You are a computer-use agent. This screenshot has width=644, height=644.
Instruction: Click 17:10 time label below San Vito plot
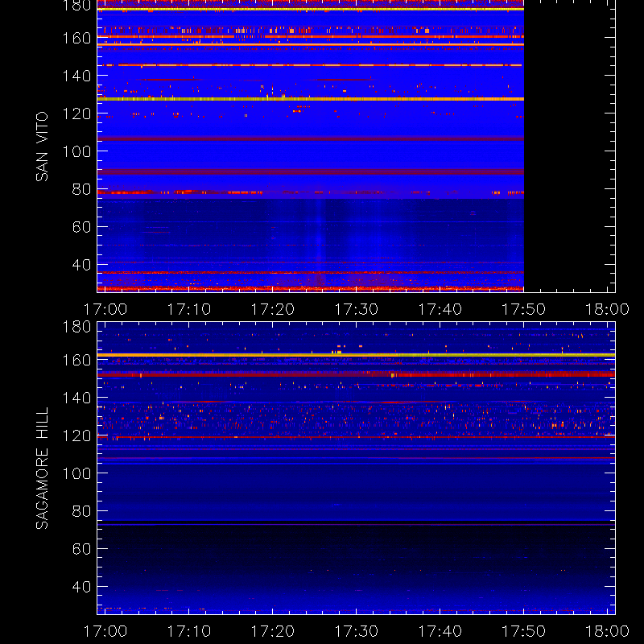coord(189,309)
